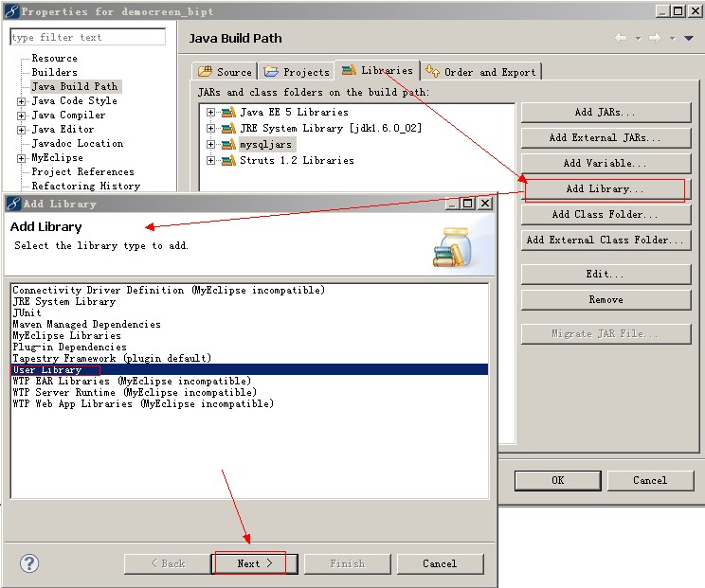This screenshot has height=588, width=705.
Task: Switch to the Projects tab
Action: click(x=297, y=71)
